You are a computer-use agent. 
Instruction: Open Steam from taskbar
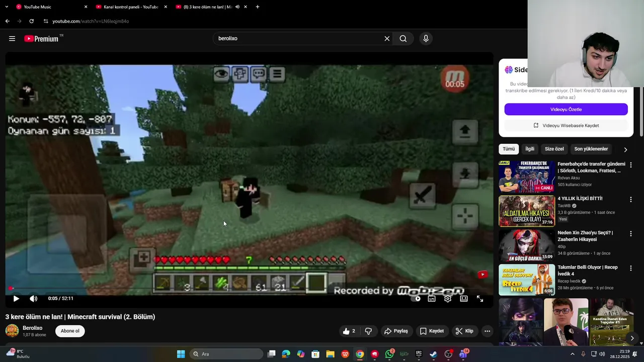[433, 354]
